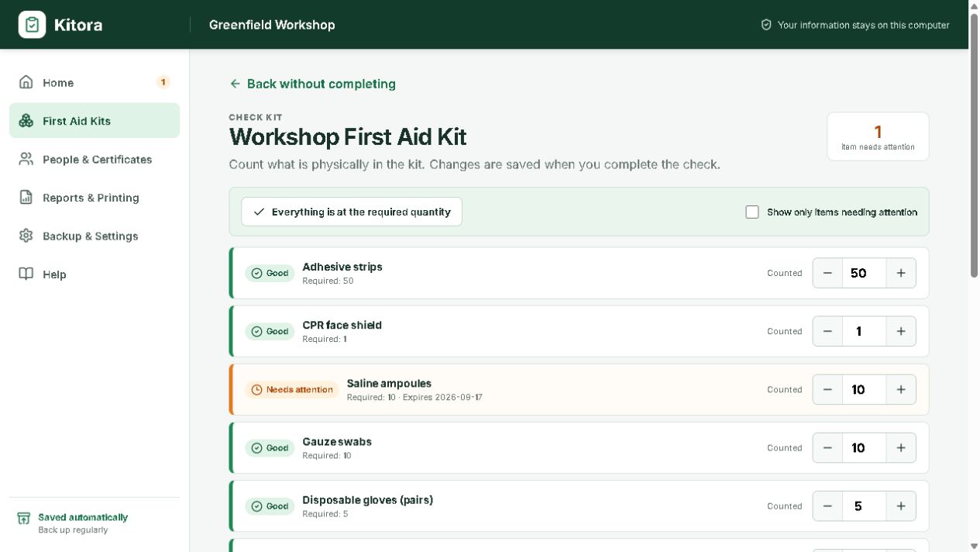Click the Home house icon in sidebar

click(x=26, y=82)
